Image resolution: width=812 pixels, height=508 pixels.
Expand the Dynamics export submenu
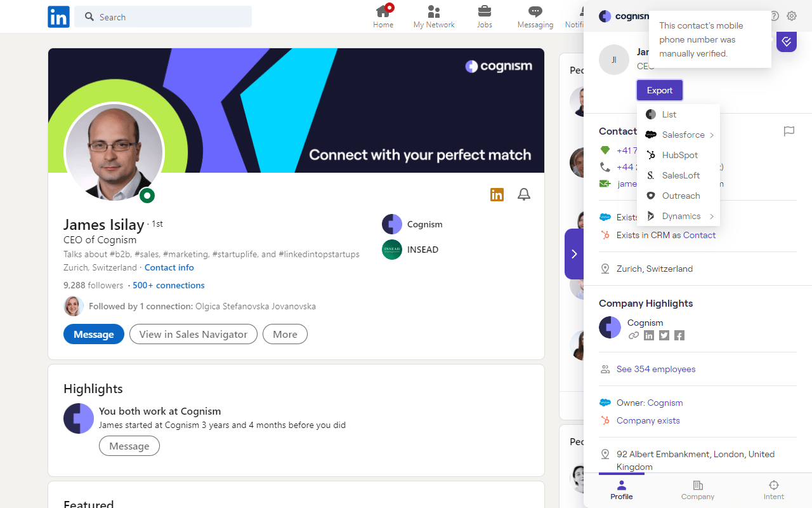(681, 216)
